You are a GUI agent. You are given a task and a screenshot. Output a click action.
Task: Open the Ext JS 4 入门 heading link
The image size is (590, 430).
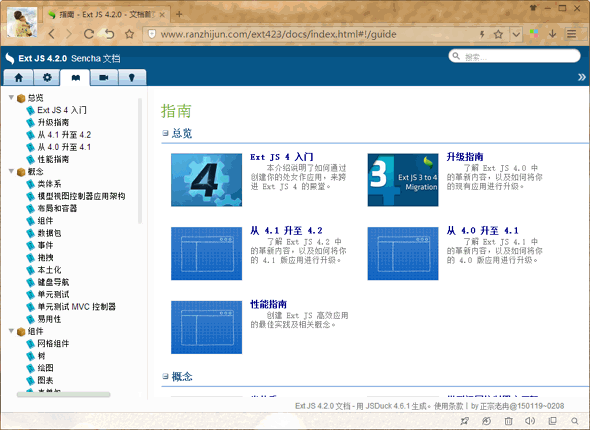coord(281,157)
